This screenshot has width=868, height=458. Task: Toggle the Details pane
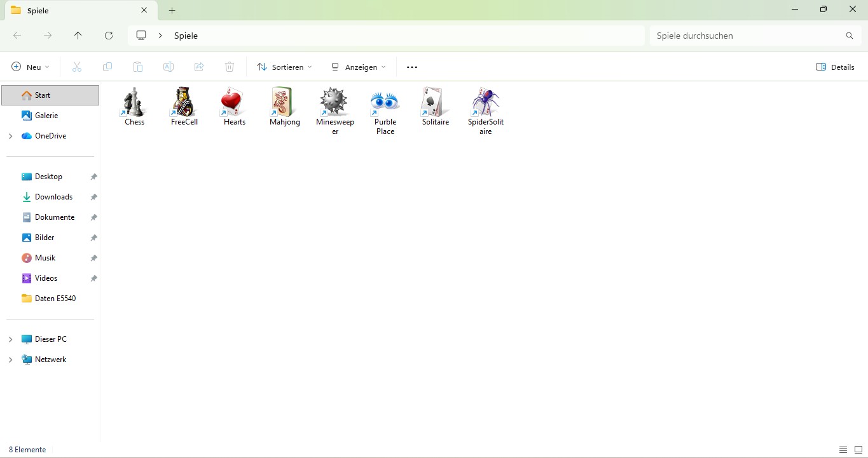coord(835,67)
